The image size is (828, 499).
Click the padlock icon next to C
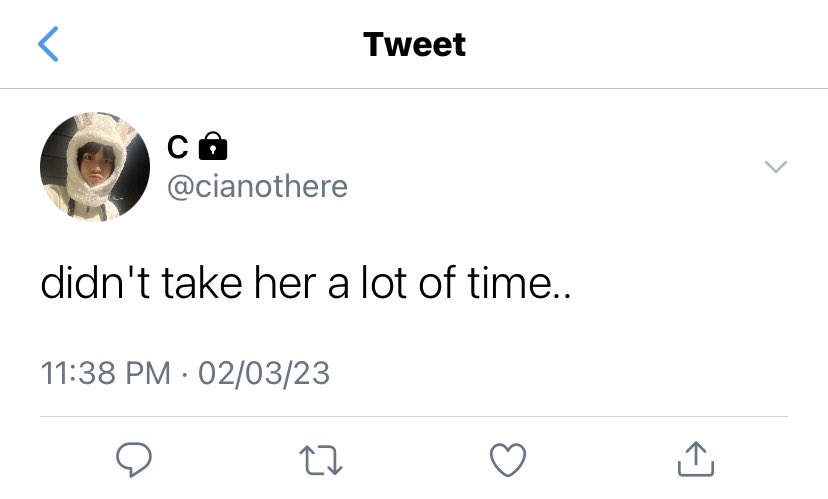[x=213, y=146]
